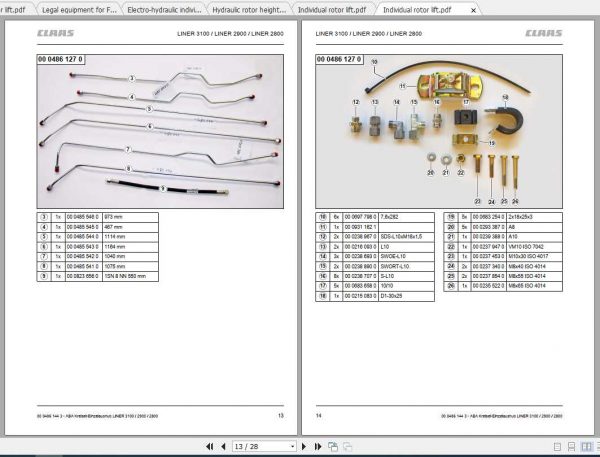The image size is (600, 457).
Task: Select the VM10 ISO 7042 cell
Action: pos(535,247)
